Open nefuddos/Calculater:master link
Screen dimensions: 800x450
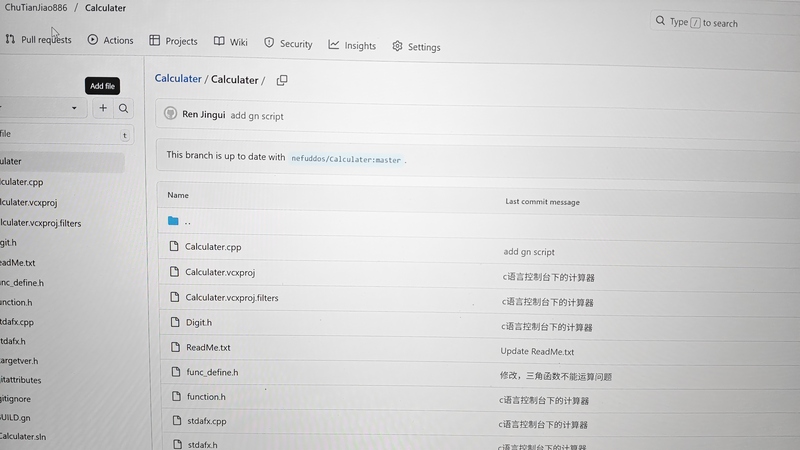(x=346, y=159)
